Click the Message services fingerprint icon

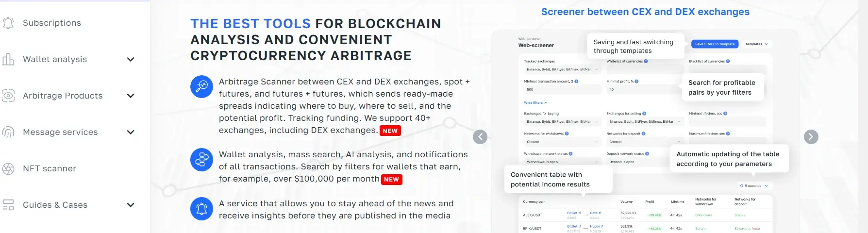click(x=8, y=132)
